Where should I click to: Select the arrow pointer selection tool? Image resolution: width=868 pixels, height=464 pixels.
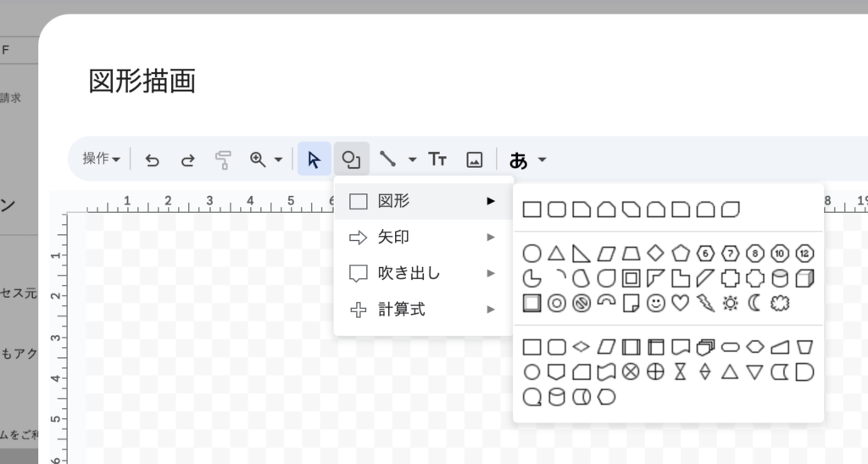click(314, 159)
